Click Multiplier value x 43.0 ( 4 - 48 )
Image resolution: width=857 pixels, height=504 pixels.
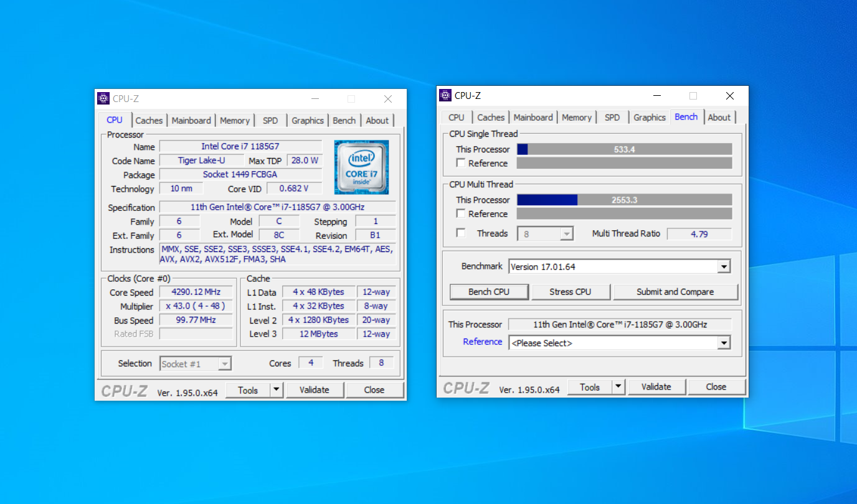(196, 306)
